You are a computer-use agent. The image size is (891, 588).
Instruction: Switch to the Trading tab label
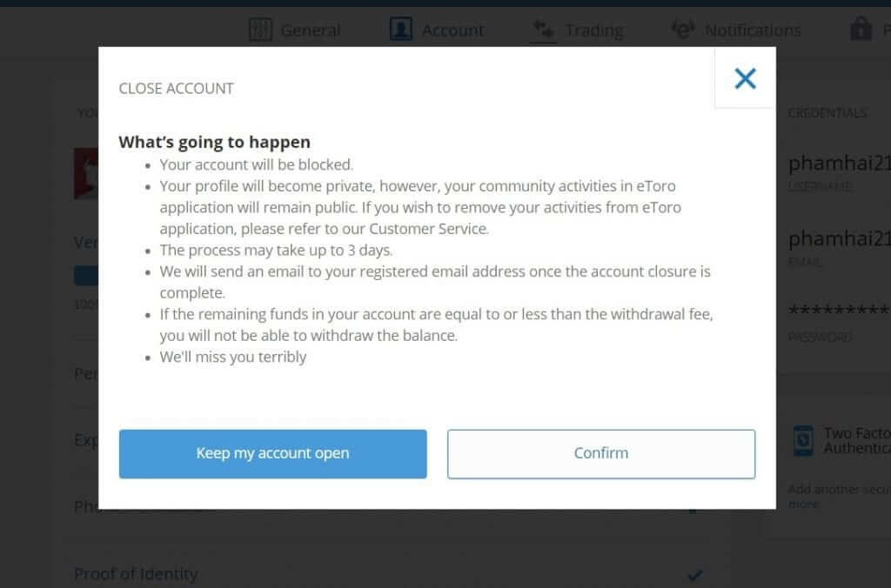(x=593, y=30)
